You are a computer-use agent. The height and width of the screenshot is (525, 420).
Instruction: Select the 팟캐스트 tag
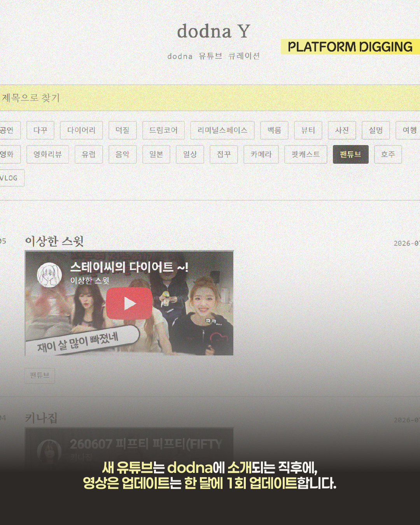(x=306, y=154)
